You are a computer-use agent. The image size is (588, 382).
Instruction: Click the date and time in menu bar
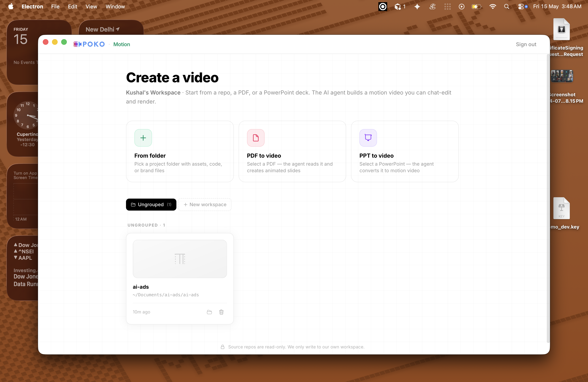coord(557,6)
